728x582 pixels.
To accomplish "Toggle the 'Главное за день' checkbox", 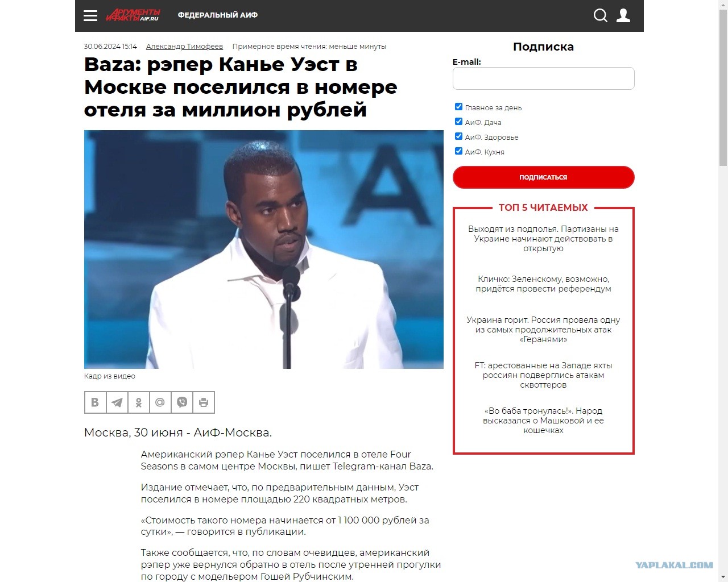I will (458, 107).
